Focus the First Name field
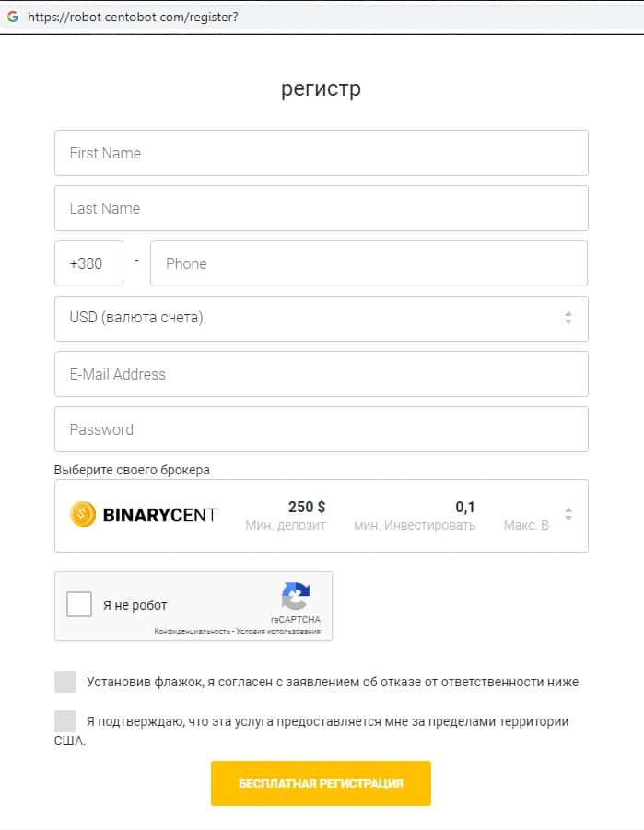 point(321,153)
